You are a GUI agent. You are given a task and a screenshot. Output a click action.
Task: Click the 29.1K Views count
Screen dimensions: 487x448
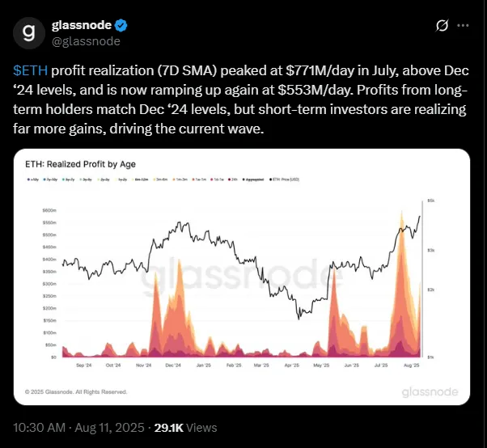coord(186,428)
